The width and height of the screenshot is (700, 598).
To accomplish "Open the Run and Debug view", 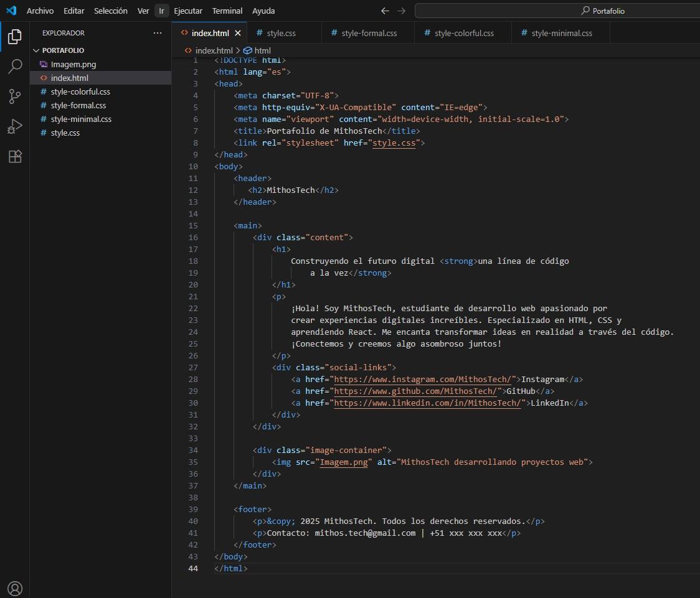I will coord(15,127).
